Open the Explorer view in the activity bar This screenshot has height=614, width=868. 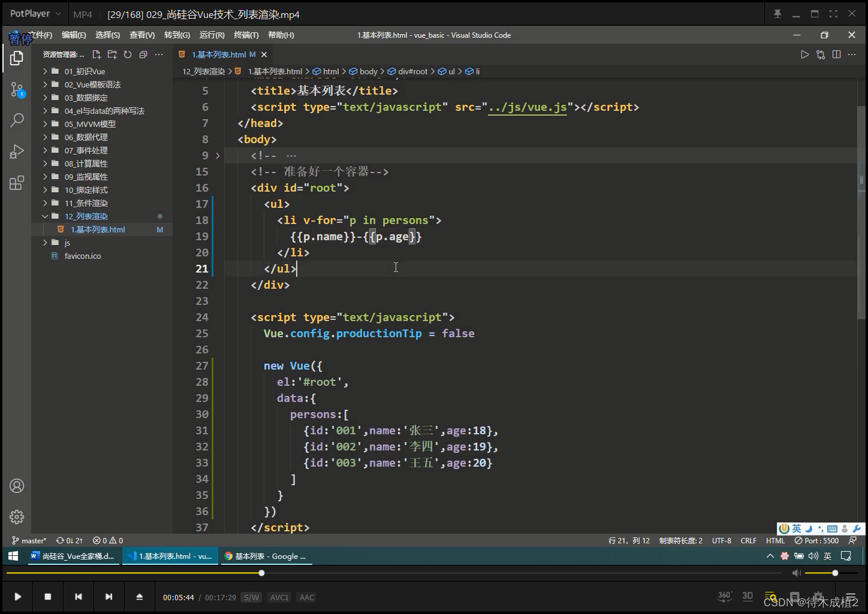coord(17,58)
